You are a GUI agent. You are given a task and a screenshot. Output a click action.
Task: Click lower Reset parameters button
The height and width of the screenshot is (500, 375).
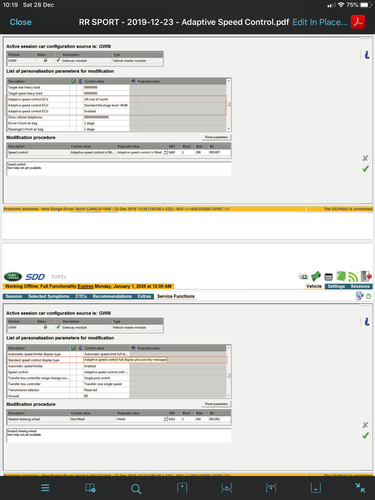pos(216,404)
